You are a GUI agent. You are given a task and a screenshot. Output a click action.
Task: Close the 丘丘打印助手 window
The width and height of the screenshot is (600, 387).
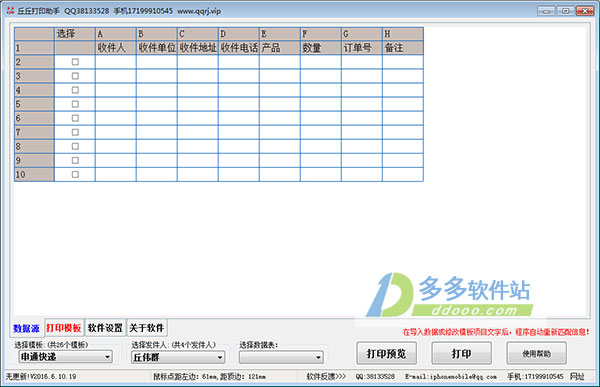coord(585,11)
